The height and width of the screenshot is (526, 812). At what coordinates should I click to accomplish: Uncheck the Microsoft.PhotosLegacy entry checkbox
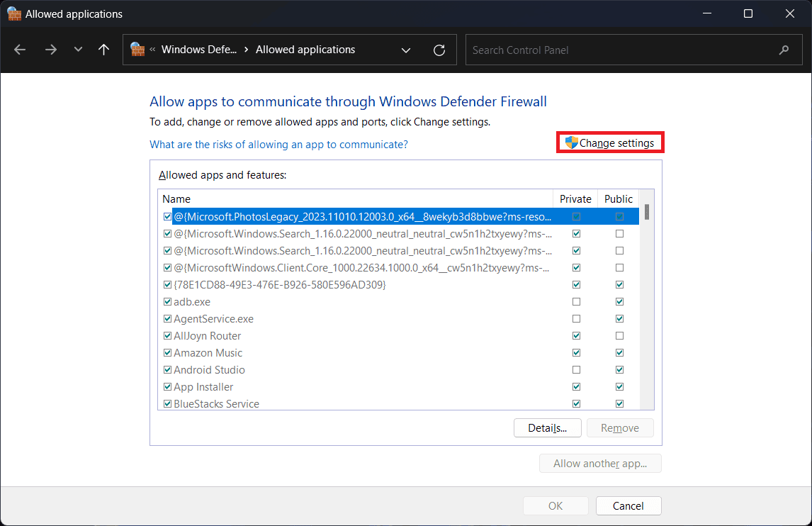[167, 217]
